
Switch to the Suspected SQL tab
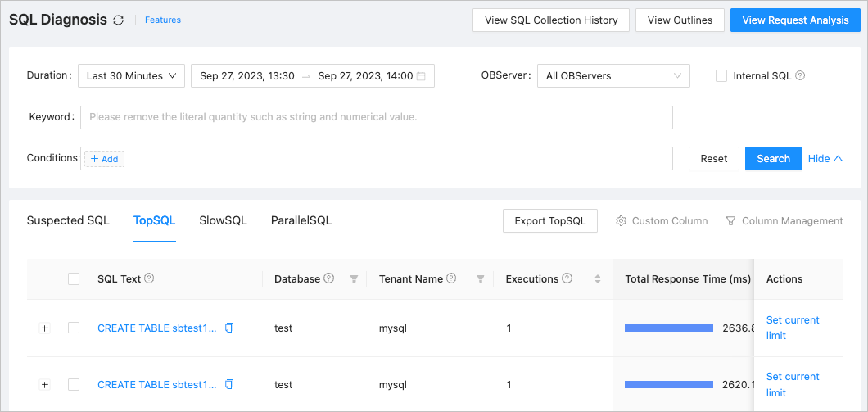(68, 220)
